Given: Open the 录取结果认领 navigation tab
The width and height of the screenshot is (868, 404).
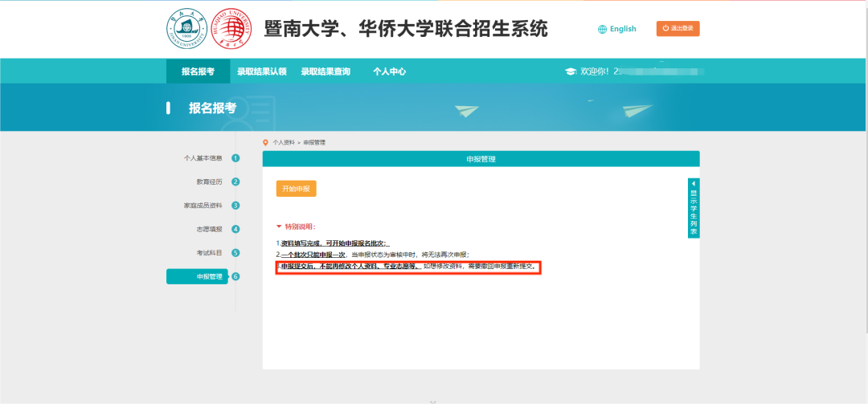Looking at the screenshot, I should coord(262,71).
